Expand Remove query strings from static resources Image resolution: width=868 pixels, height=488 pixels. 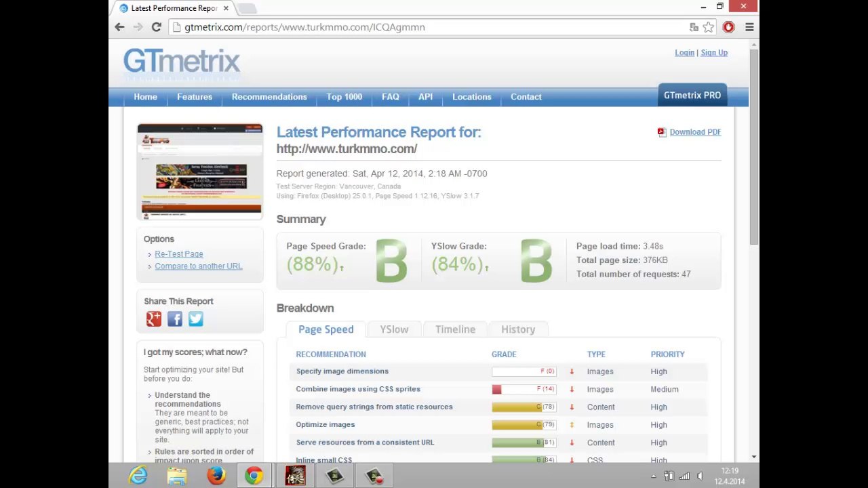coord(374,407)
